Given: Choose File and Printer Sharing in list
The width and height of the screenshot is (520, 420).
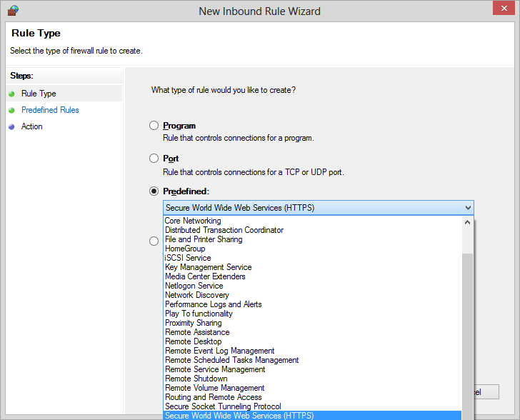Looking at the screenshot, I should 204,239.
